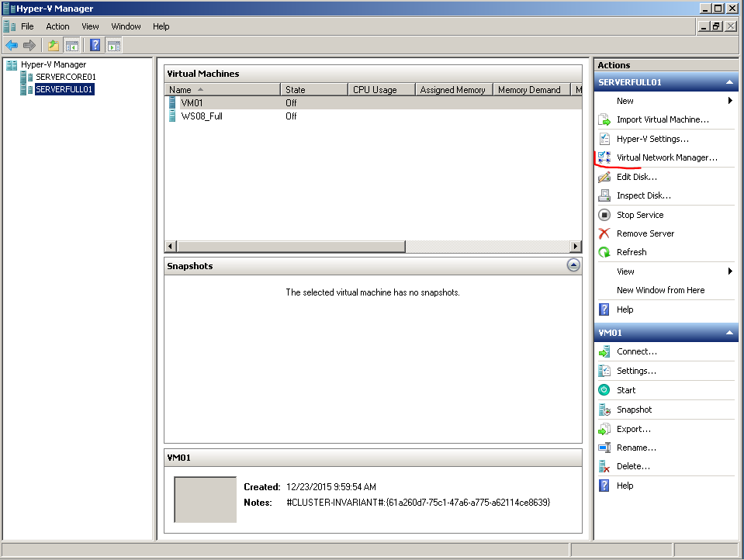Click the horizontal scrollbar thumb

tap(291, 247)
